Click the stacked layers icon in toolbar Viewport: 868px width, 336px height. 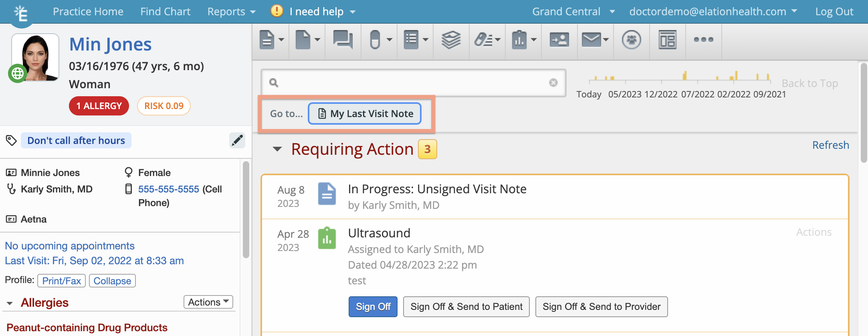tap(451, 40)
